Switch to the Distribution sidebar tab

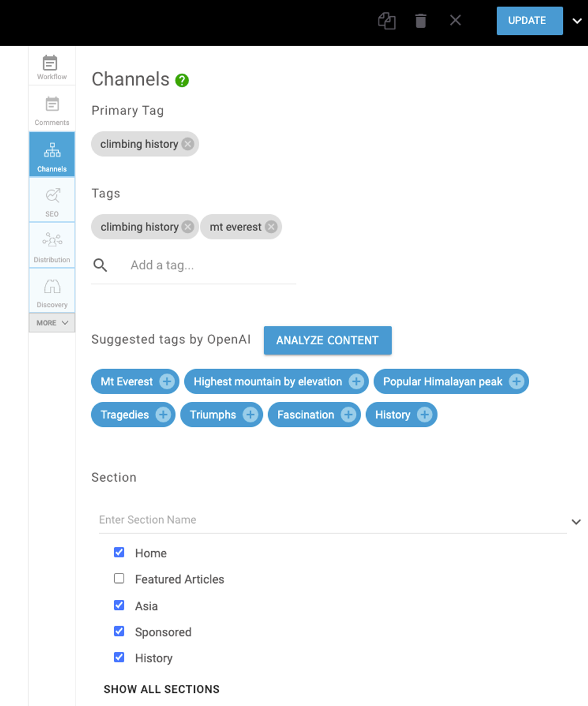(52, 245)
